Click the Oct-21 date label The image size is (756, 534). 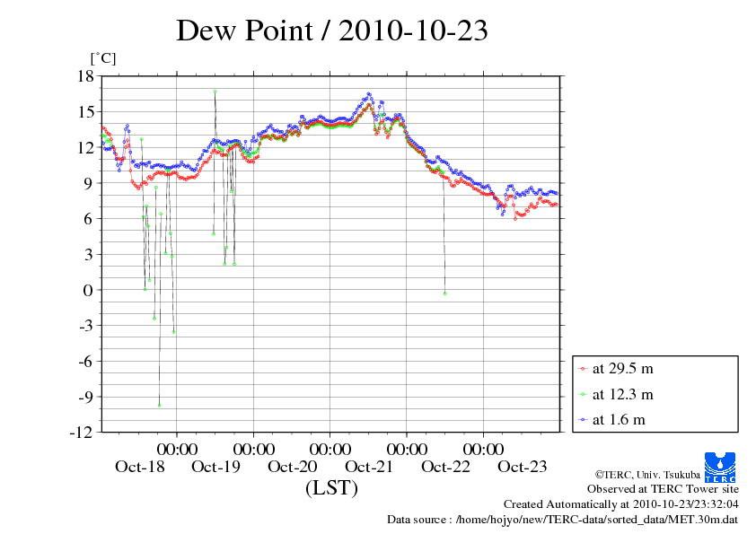(x=369, y=467)
